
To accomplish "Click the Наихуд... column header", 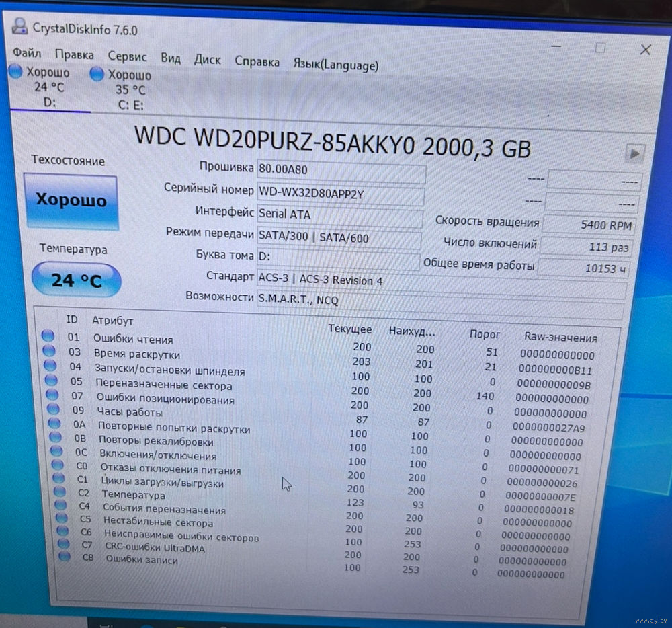I will pyautogui.click(x=412, y=331).
